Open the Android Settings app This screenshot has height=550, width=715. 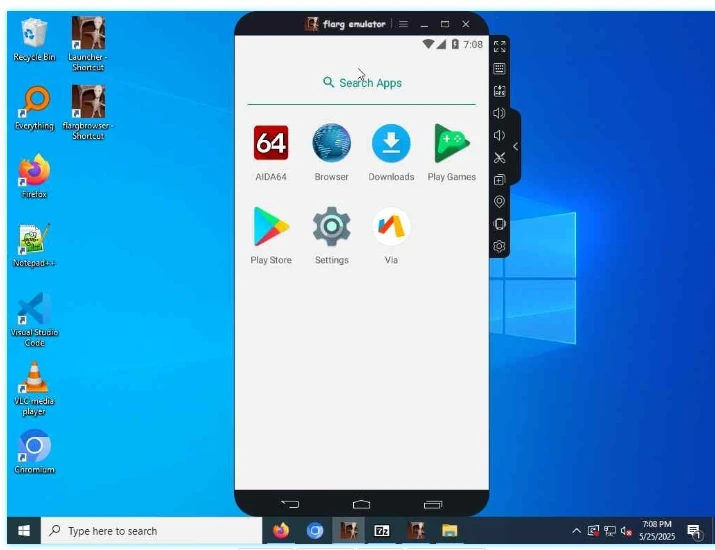[332, 227]
